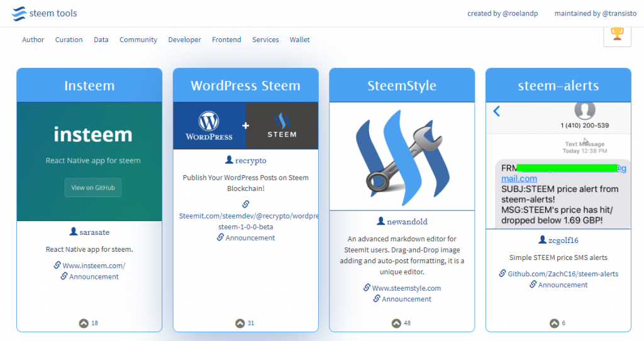Click the user icon beside zcgolf16
The height and width of the screenshot is (341, 644).
pos(543,239)
